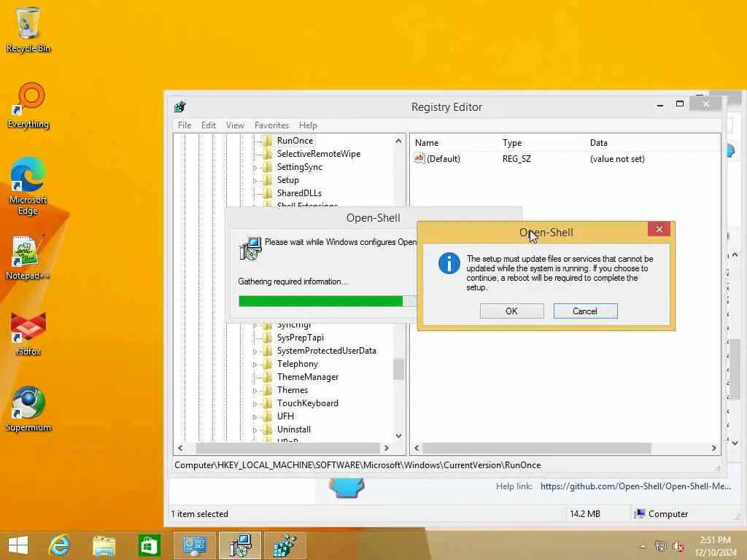This screenshot has height=560, width=747.
Task: Select the RunOnce registry key
Action: tap(295, 141)
